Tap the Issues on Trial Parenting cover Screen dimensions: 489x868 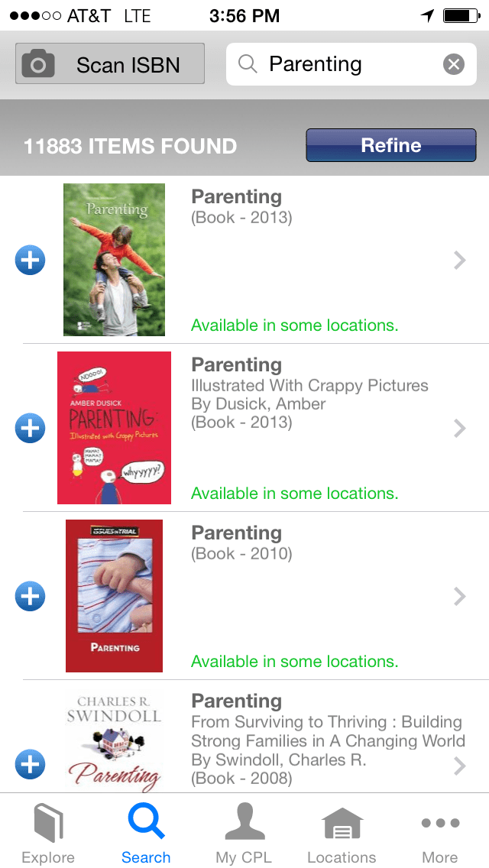tap(114, 596)
